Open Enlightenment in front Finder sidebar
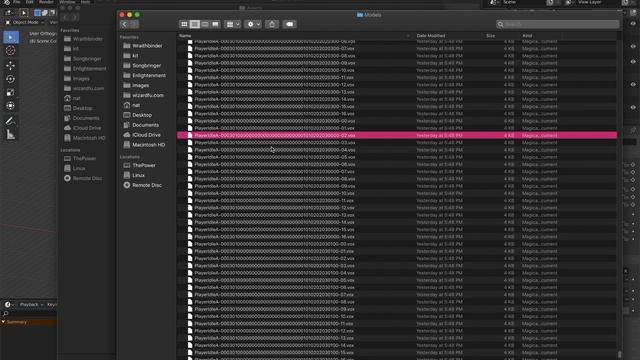Viewport: 640px width, 360px height. point(149,76)
